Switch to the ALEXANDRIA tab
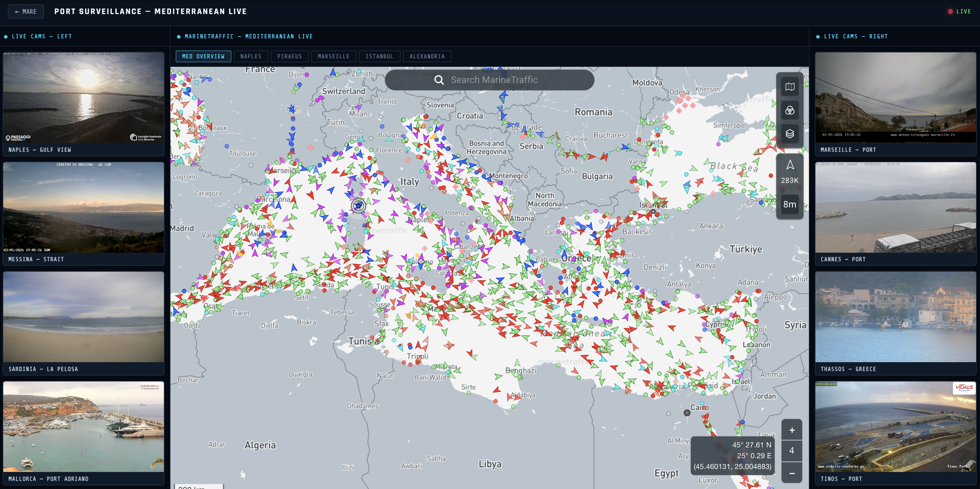The width and height of the screenshot is (980, 489). (x=427, y=56)
